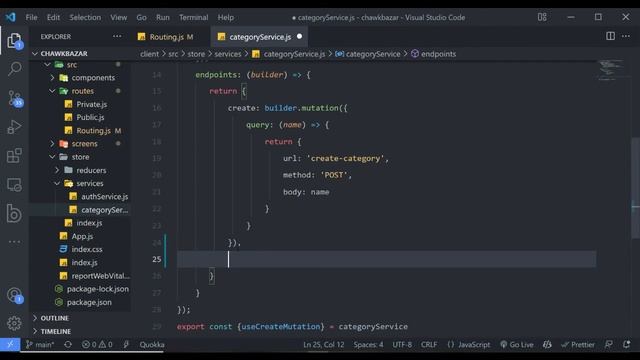Open the Accounts menu

pyautogui.click(x=15, y=295)
